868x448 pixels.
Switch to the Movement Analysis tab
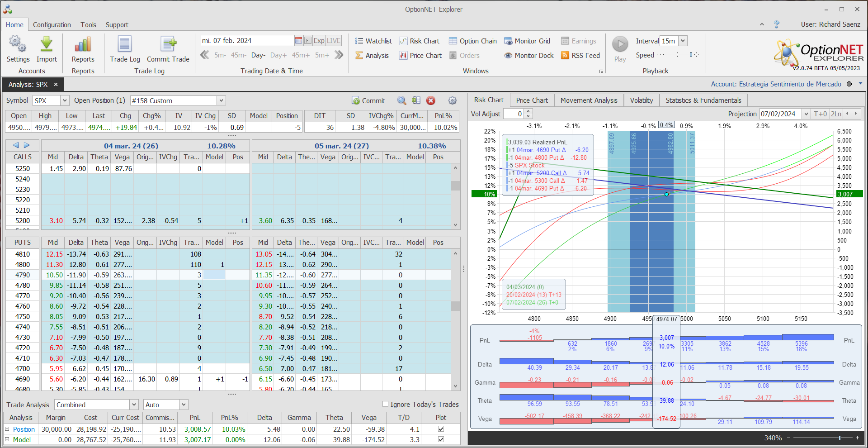(589, 100)
